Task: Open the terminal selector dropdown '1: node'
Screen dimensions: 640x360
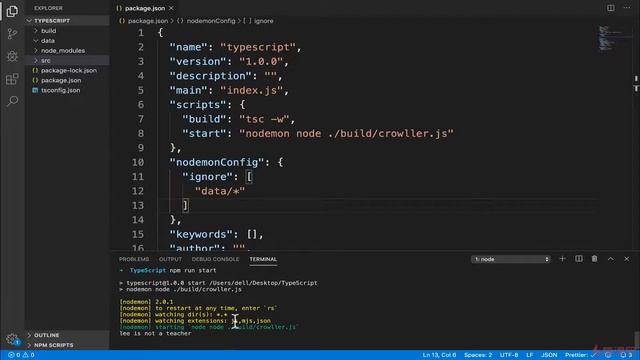Action: coord(511,259)
